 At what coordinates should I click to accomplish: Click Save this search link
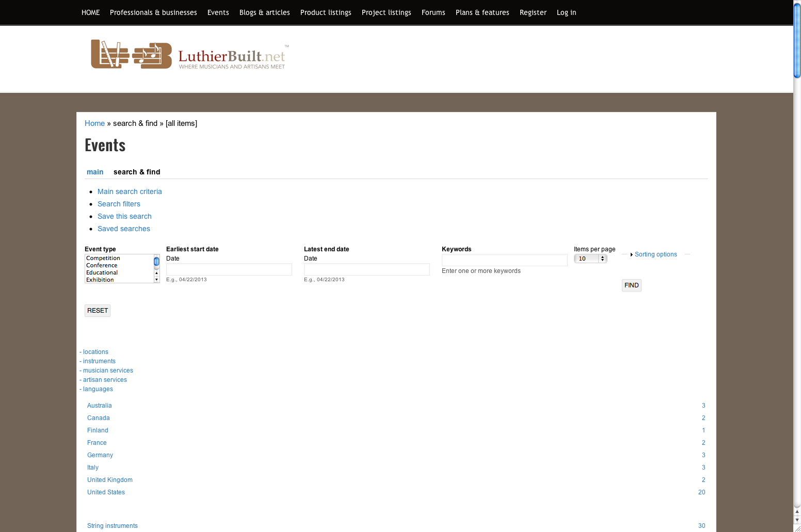pos(124,216)
